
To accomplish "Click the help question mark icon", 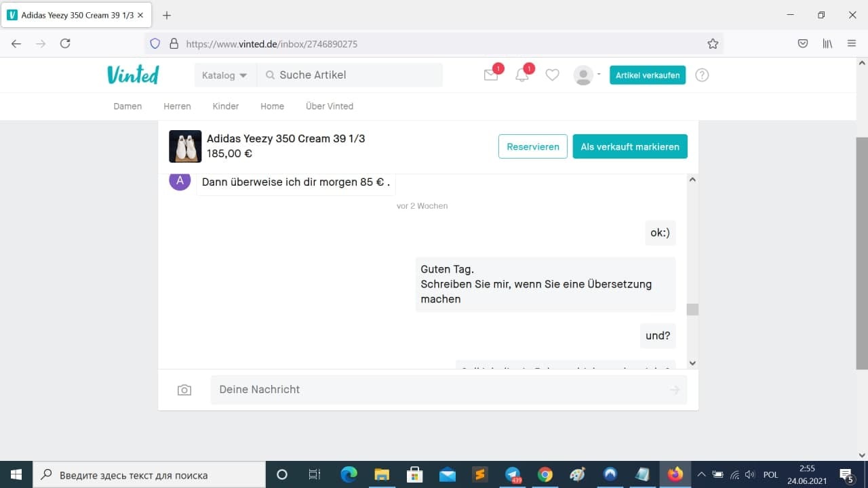I will pos(703,75).
